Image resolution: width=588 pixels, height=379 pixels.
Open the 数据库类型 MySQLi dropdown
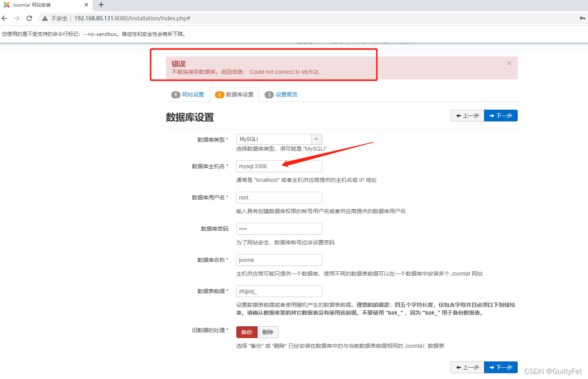279,139
